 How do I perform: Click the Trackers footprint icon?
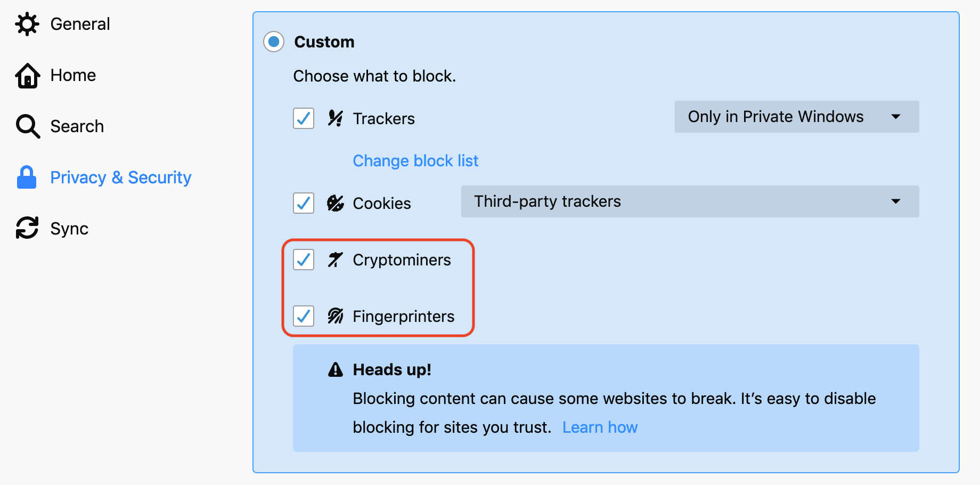click(x=335, y=118)
